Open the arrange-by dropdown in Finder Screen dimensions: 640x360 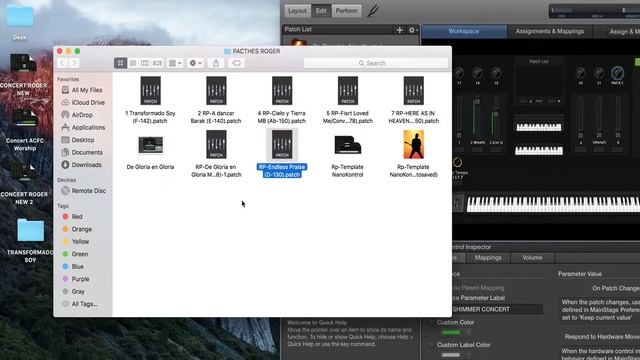pyautogui.click(x=175, y=63)
